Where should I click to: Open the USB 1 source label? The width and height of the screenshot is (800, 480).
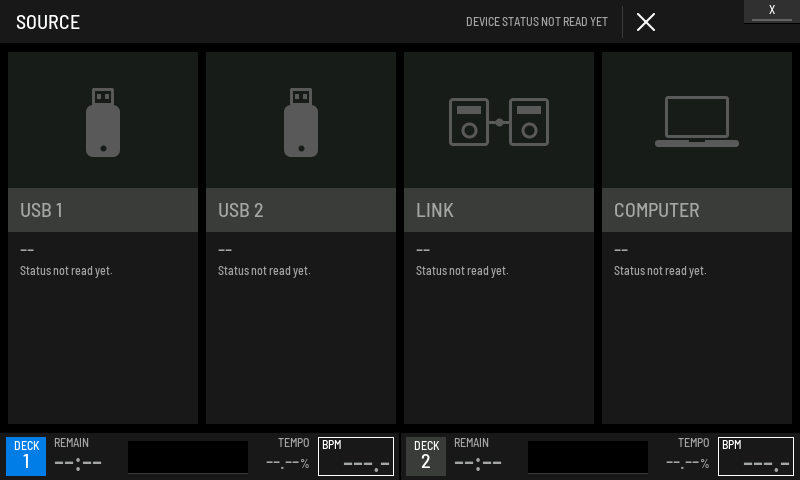[x=103, y=210]
